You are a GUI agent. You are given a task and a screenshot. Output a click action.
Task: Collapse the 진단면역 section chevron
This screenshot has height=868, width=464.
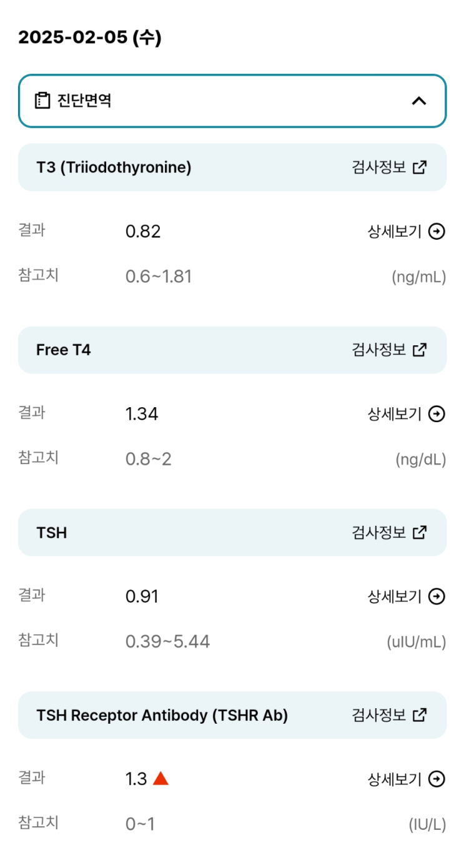point(419,101)
